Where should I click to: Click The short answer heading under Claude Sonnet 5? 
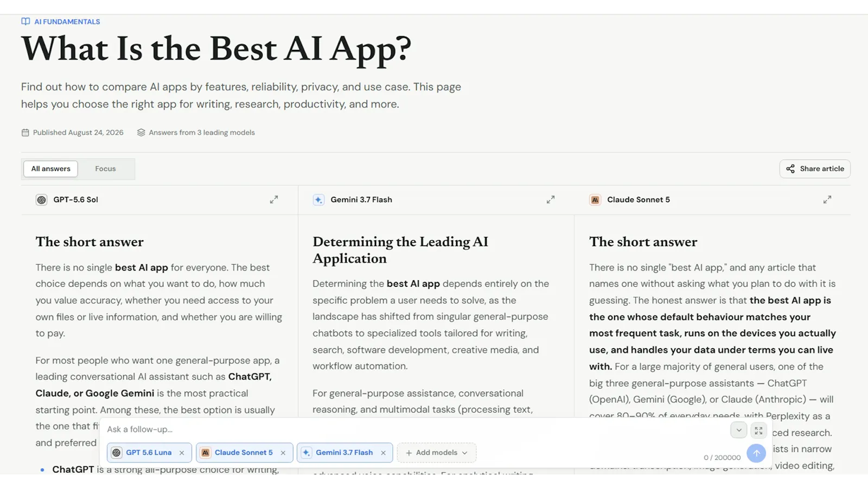coord(643,242)
